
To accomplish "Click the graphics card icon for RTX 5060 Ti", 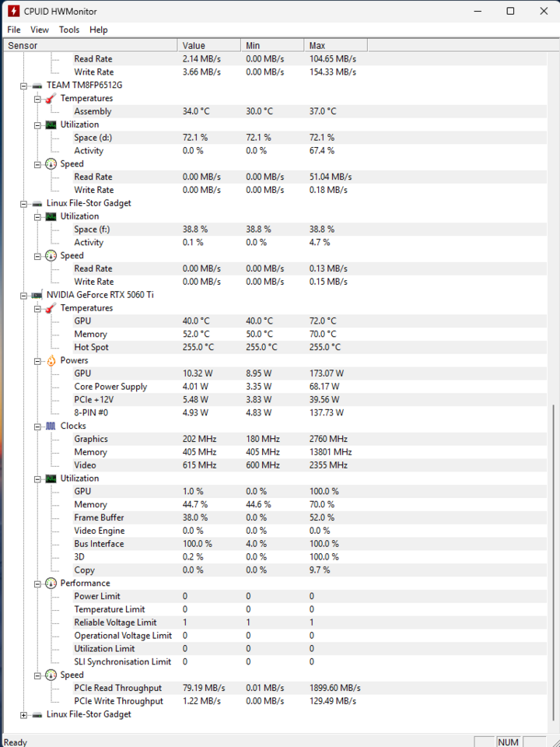I will (x=37, y=296).
